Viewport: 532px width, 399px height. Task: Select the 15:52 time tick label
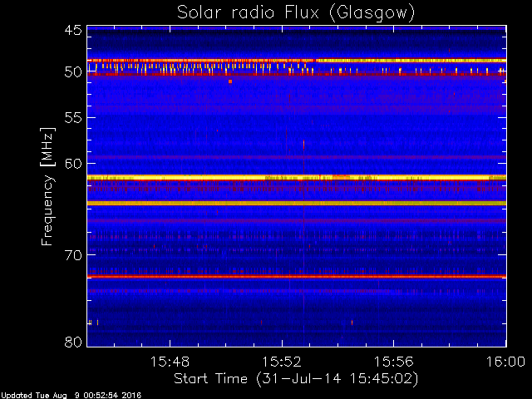pyautogui.click(x=282, y=362)
